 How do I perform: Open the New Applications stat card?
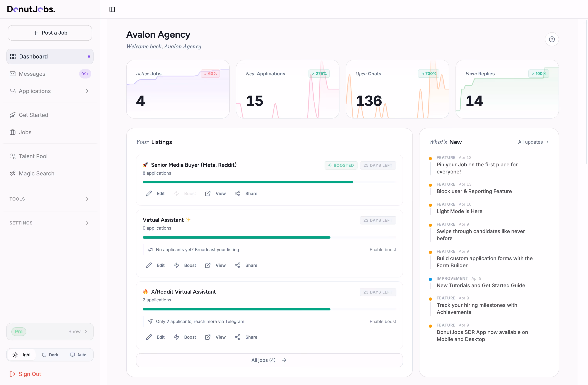pos(288,89)
